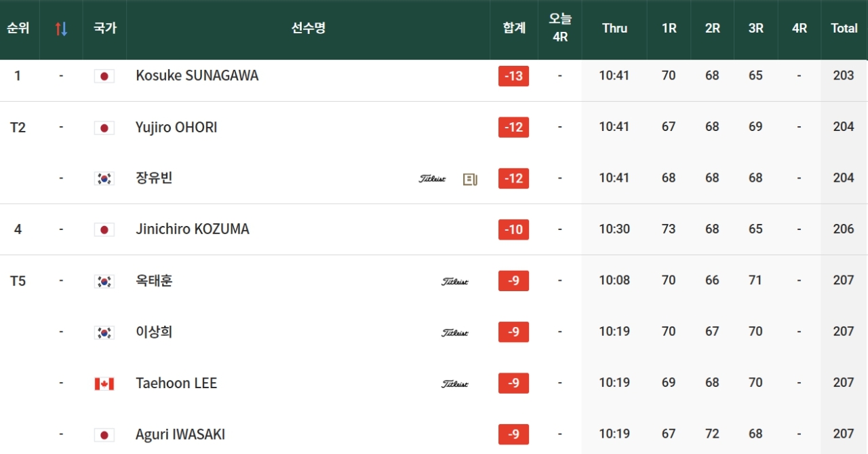Click Japan flag beside Kosuke SUNAGAWA
The height and width of the screenshot is (454, 868).
point(104,76)
